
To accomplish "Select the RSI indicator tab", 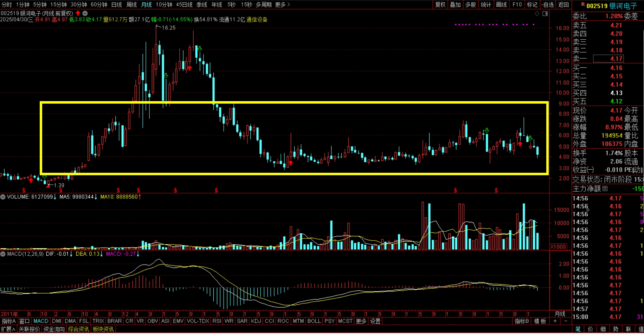I will [x=217, y=321].
